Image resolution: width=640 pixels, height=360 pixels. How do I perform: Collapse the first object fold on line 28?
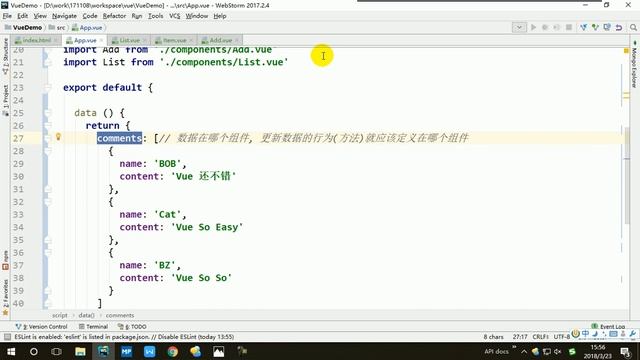48,151
